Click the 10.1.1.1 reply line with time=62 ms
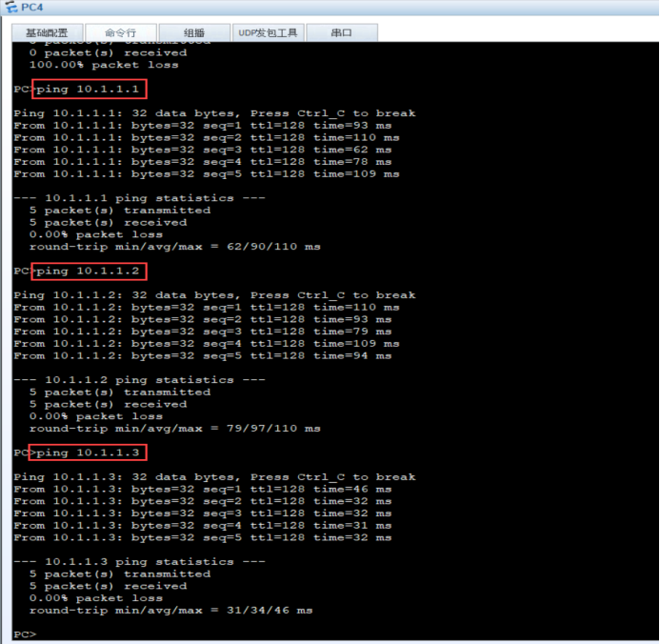Image resolution: width=660 pixels, height=644 pixels. [x=203, y=150]
